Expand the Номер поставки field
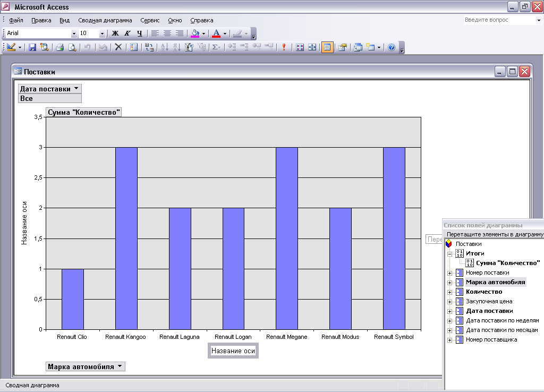544x392 pixels. click(449, 273)
